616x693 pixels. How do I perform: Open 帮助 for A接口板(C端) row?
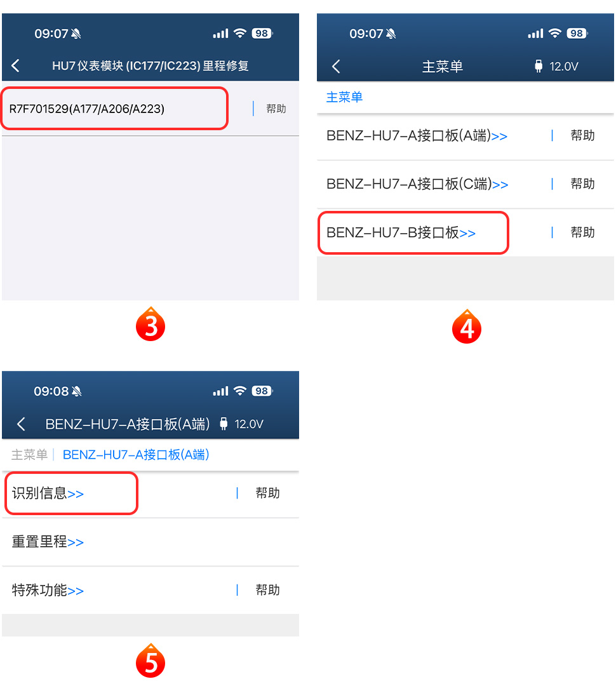pos(582,184)
